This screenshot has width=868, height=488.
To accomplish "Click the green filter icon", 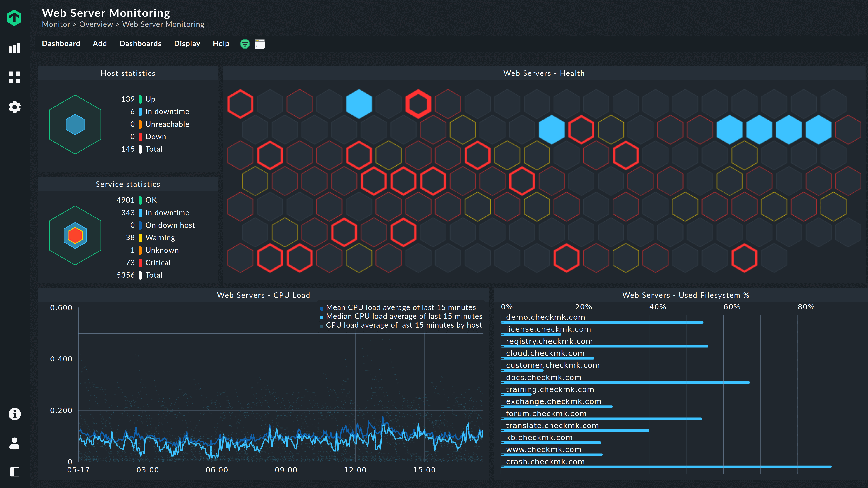I will point(245,44).
